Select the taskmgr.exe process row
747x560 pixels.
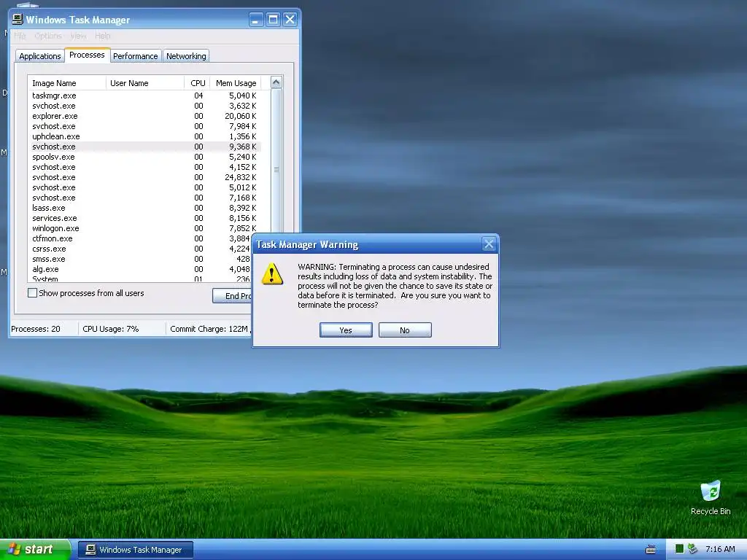(x=144, y=96)
